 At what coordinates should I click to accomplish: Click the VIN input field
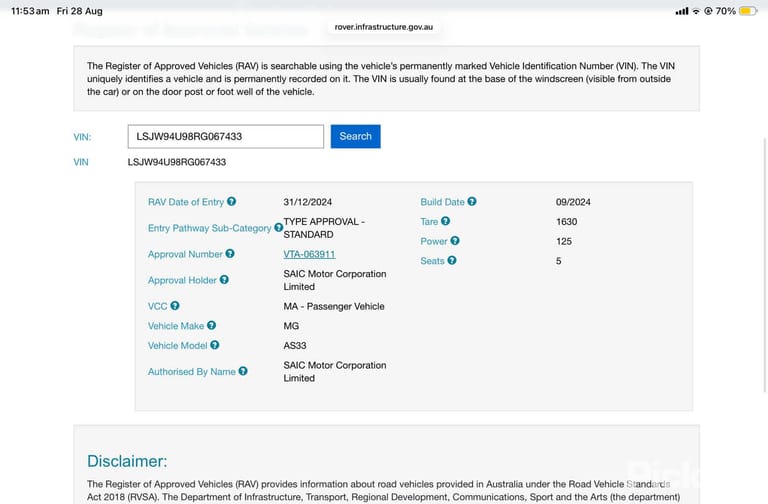tap(226, 136)
